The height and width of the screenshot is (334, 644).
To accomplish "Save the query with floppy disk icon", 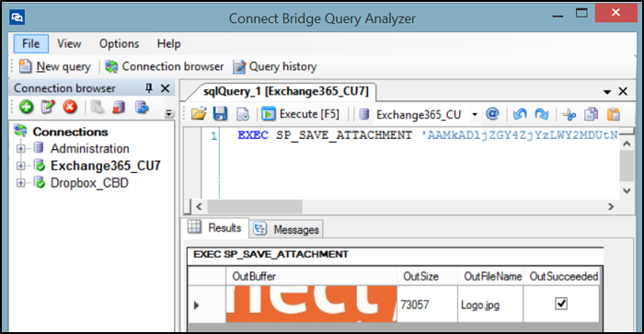I will point(220,114).
